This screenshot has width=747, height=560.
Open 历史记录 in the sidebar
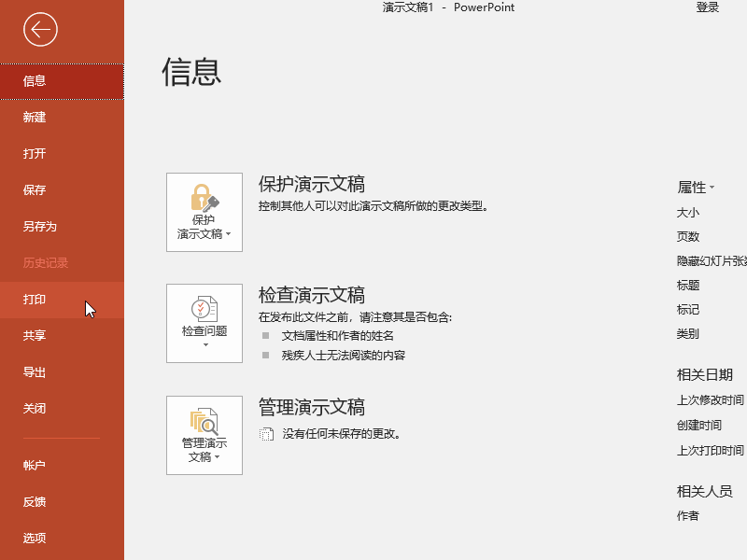tap(62, 263)
